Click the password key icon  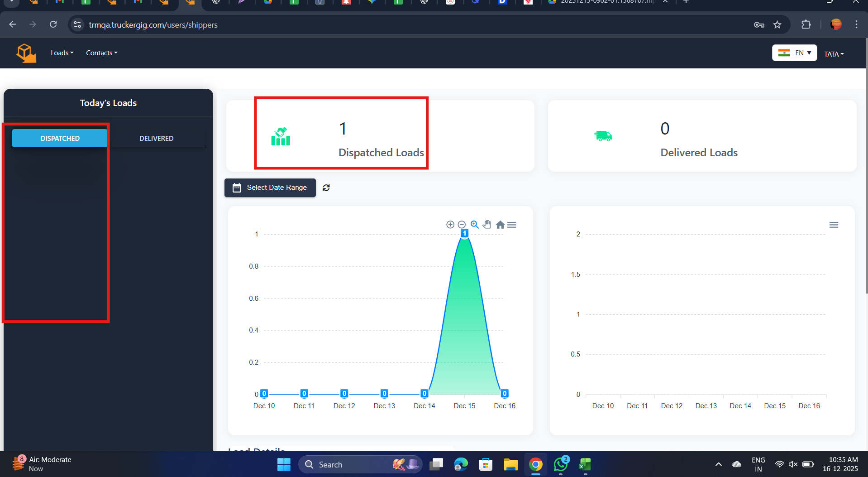pos(759,24)
